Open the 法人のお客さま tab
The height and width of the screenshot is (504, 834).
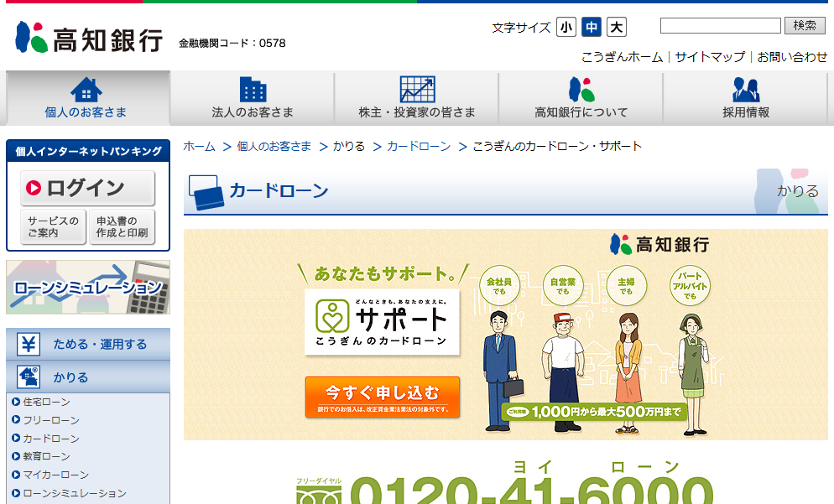pyautogui.click(x=253, y=98)
